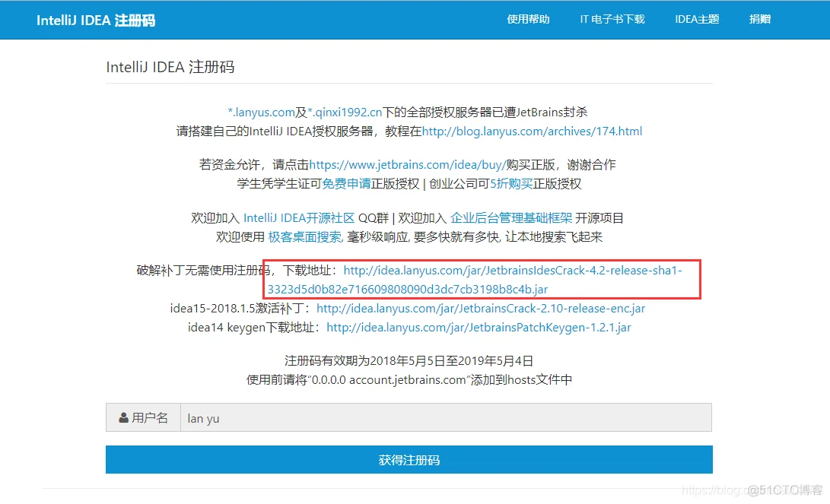The height and width of the screenshot is (504, 830).
Task: Follow the *.qinxi1992.cn link
Action: [345, 112]
